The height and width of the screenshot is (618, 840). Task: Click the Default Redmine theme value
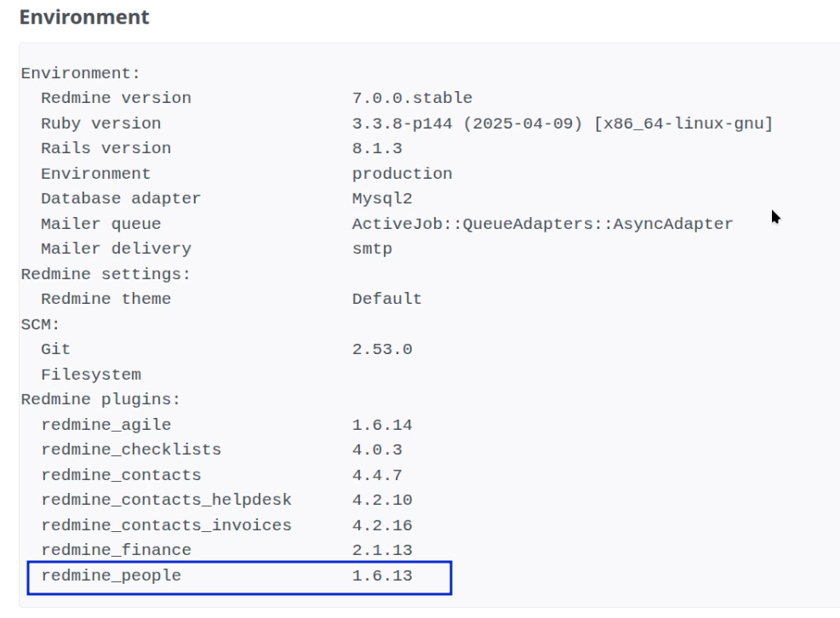click(x=386, y=299)
